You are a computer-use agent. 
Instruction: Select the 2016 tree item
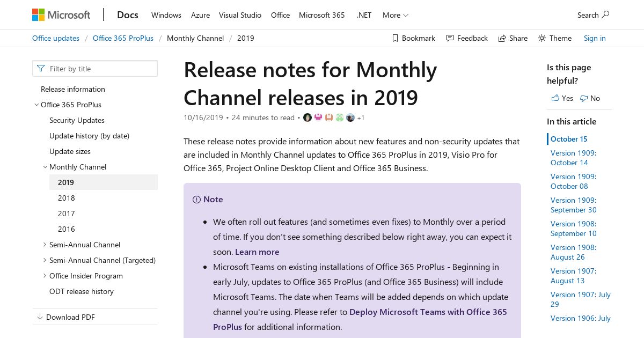tap(67, 229)
